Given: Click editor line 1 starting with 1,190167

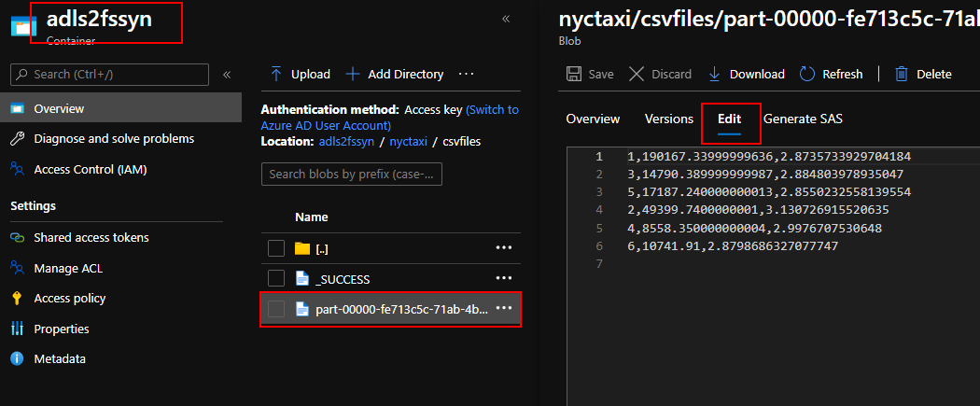Looking at the screenshot, I should 769,156.
